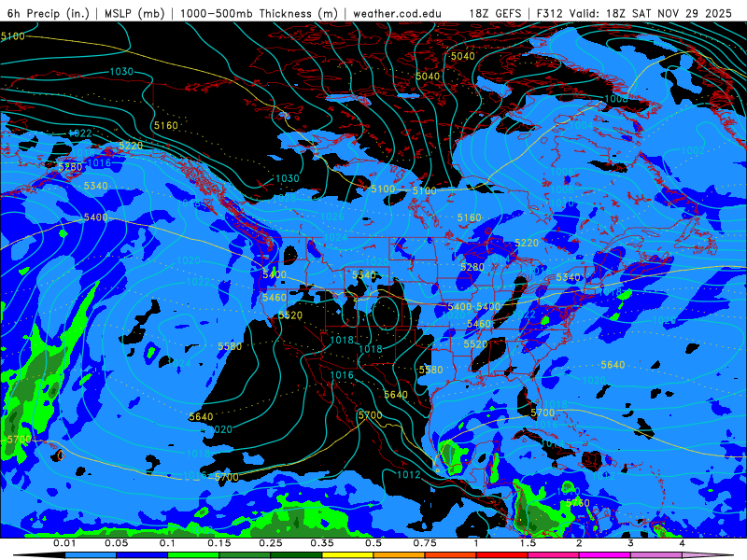
Task: Click the weather.cod.edu source text
Action: click(398, 13)
